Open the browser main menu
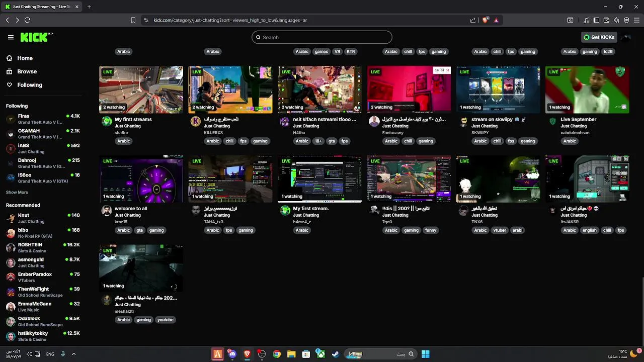Screen dimensions: 644x362 pyautogui.click(x=636, y=20)
